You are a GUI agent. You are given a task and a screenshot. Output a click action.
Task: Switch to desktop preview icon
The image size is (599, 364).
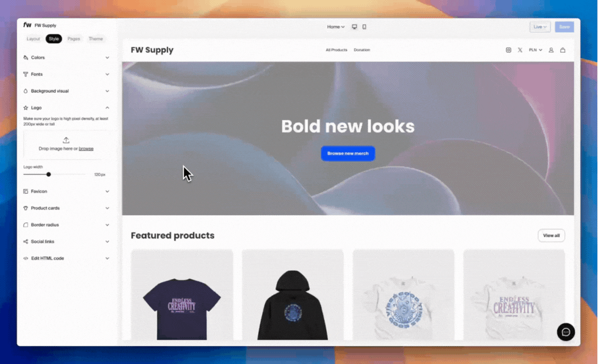coord(354,27)
